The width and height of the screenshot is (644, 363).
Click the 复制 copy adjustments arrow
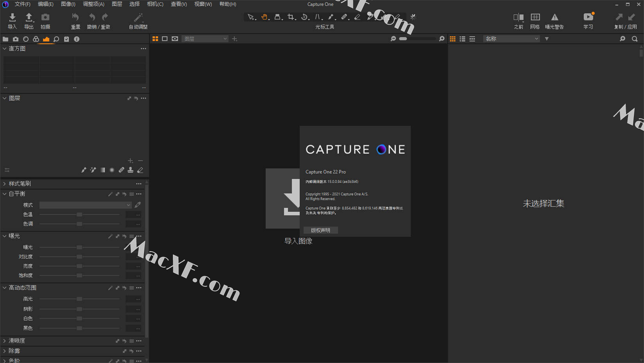pyautogui.click(x=619, y=17)
